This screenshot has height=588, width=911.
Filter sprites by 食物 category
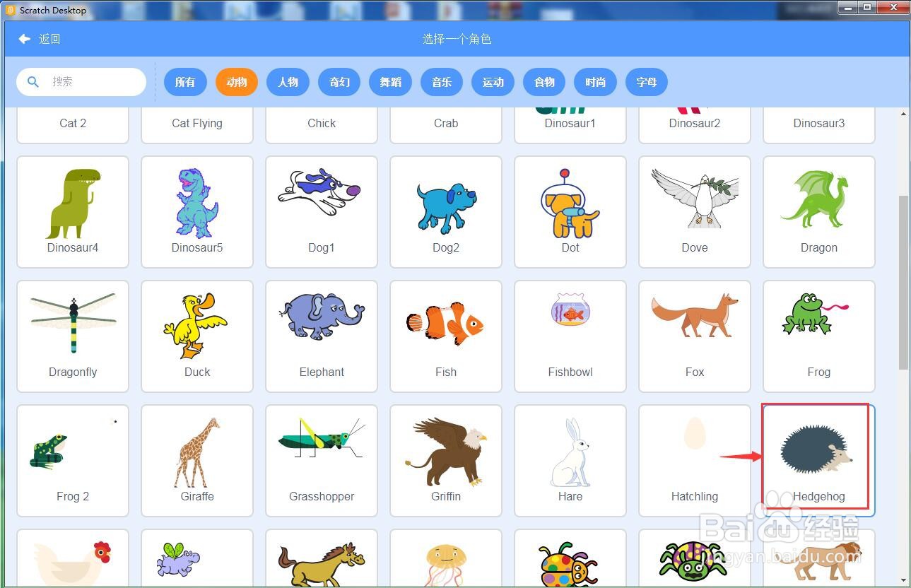click(544, 82)
